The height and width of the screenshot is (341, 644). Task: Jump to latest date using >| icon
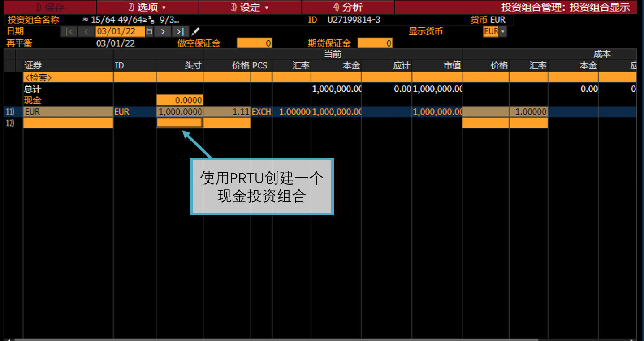179,31
